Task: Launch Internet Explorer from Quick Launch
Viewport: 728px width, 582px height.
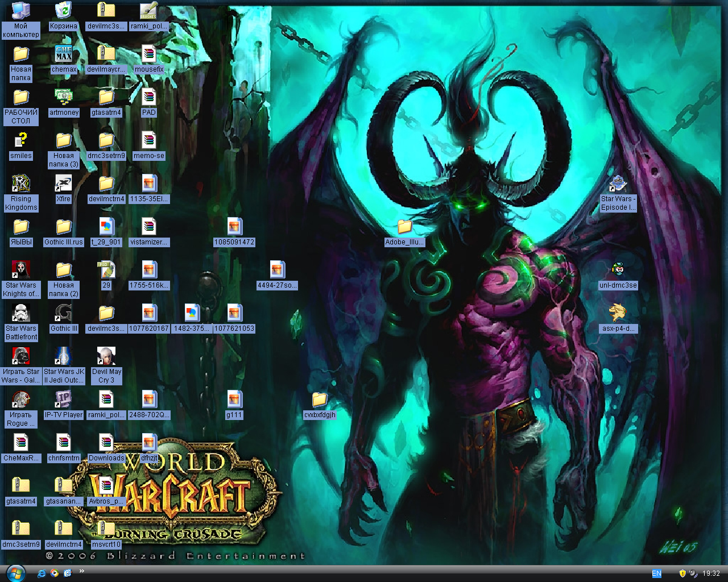Action: [x=42, y=573]
